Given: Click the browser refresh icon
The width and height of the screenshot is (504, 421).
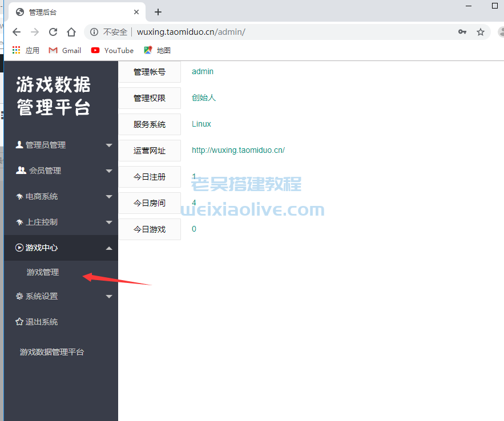Looking at the screenshot, I should click(53, 32).
